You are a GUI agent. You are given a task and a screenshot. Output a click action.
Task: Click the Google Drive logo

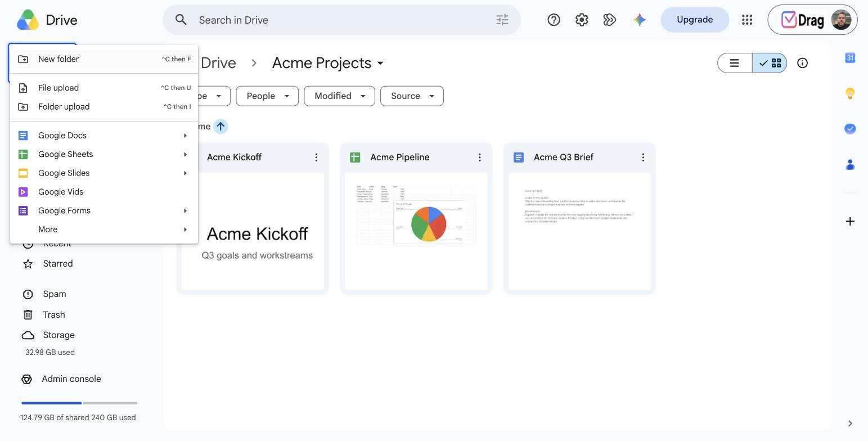[x=28, y=20]
